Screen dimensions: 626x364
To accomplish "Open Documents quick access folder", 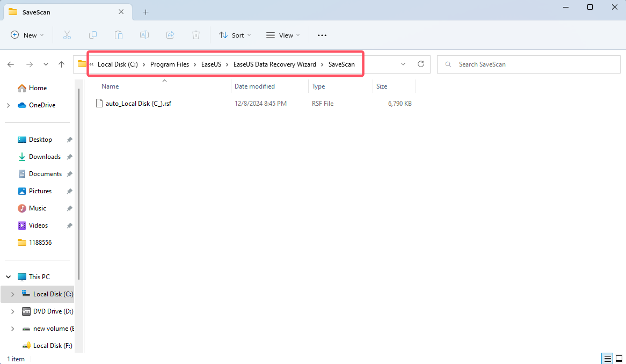I will click(45, 174).
